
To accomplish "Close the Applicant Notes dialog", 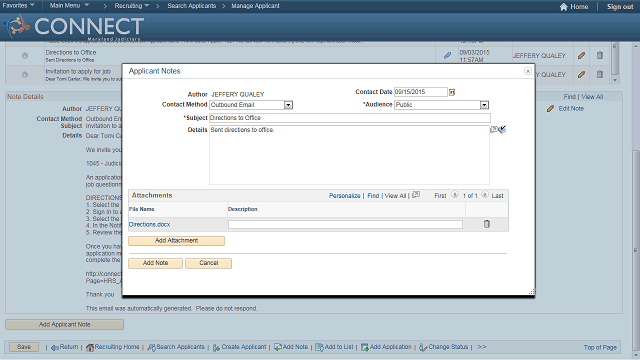I will 528,71.
